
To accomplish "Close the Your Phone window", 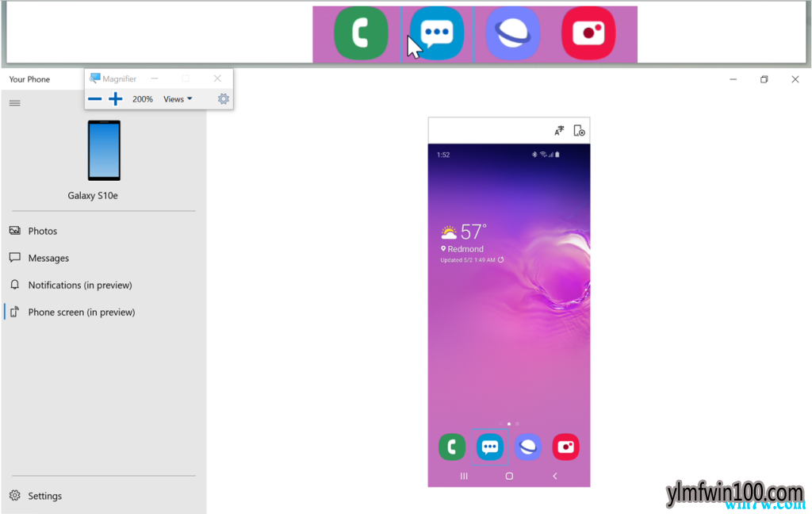I will [795, 79].
